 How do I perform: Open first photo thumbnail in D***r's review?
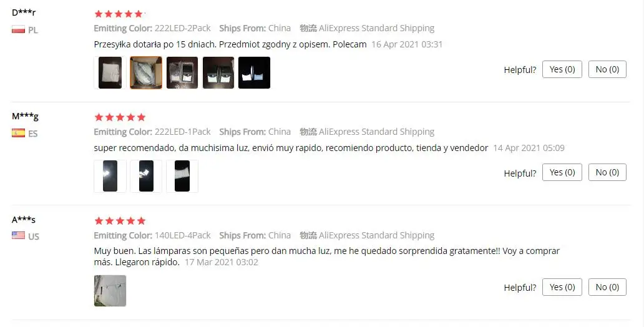[110, 73]
